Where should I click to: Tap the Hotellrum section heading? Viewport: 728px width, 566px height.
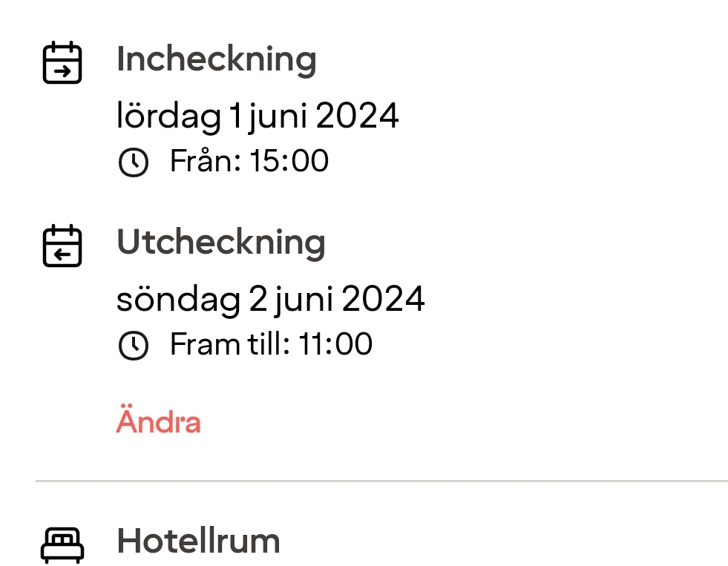click(198, 542)
